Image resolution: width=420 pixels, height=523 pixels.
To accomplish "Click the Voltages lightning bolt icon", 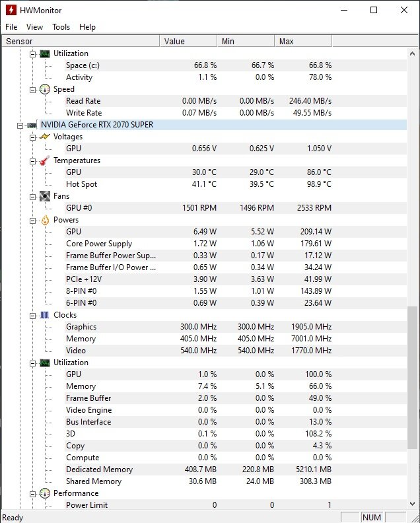I will click(45, 137).
